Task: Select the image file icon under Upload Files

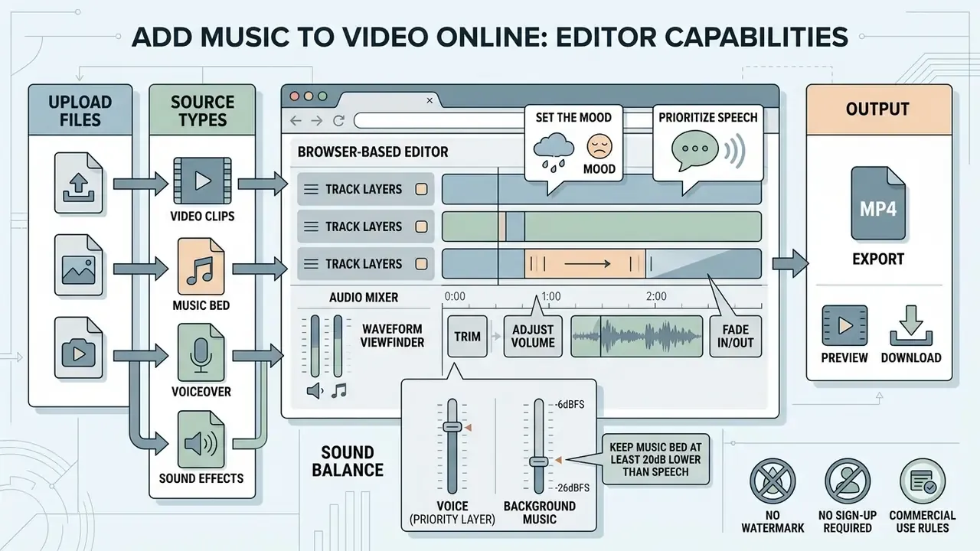Action: [x=78, y=266]
